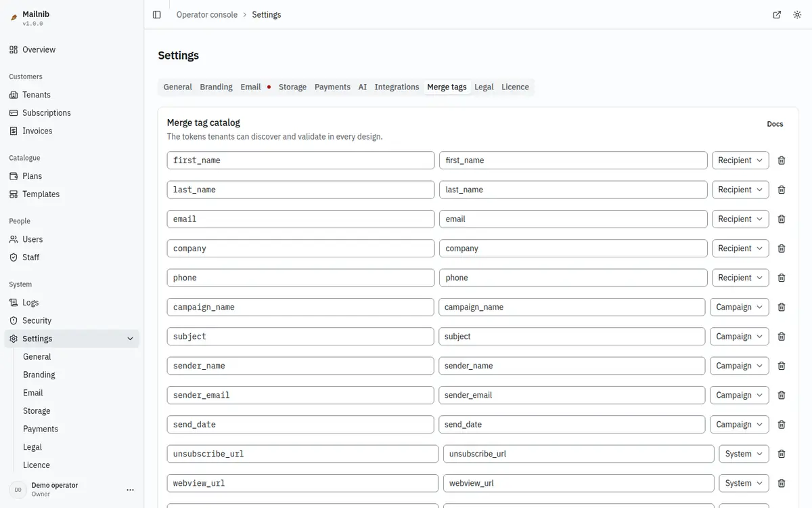Click the Mailnib logo icon
The height and width of the screenshot is (508, 812).
click(x=14, y=18)
